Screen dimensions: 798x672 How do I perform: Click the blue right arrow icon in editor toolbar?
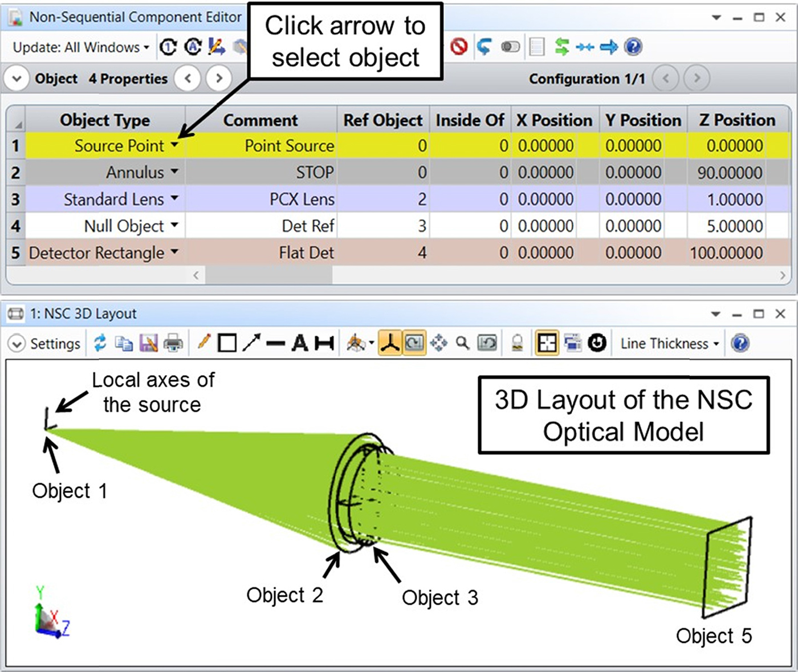tap(609, 47)
